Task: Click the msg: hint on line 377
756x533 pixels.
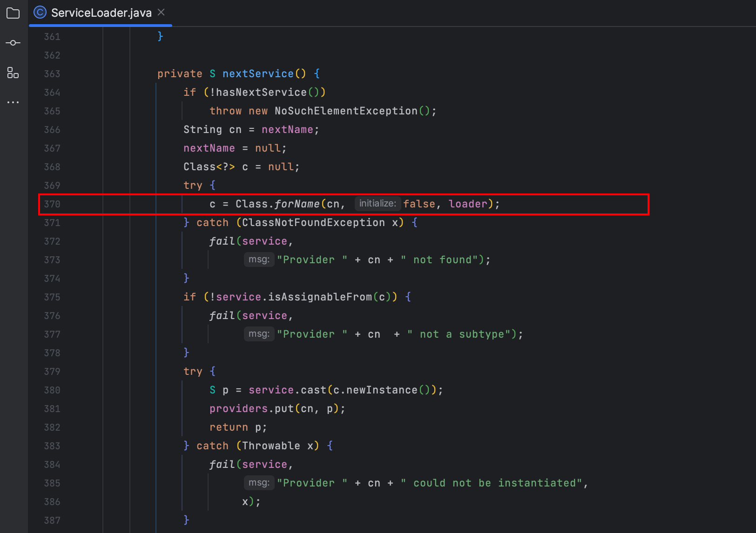Action: [x=259, y=333]
